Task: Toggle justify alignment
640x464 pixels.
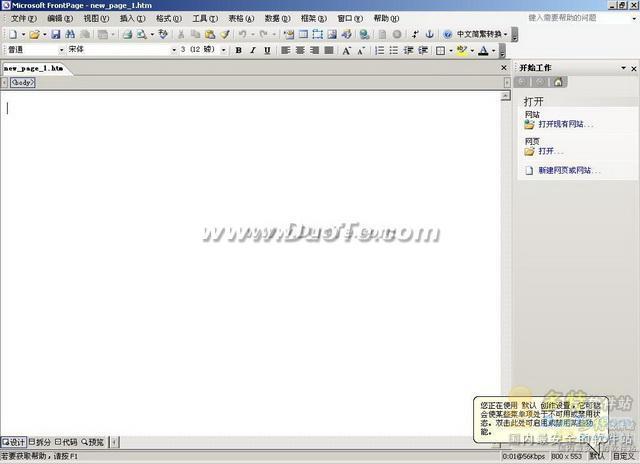Action: tap(329, 50)
